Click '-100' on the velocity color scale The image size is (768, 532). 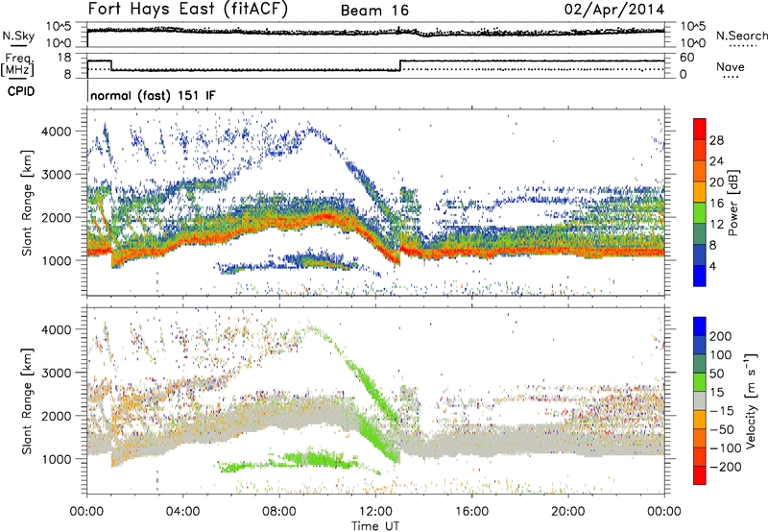[x=726, y=448]
